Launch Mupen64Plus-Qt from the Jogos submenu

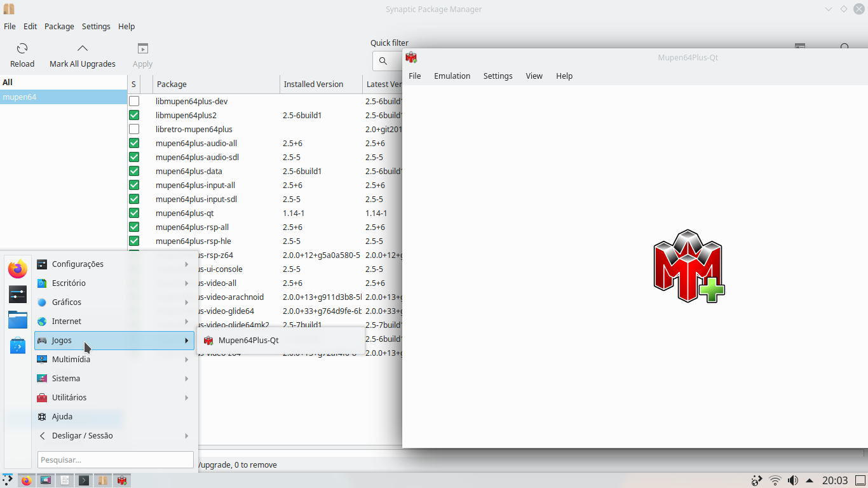(280, 340)
